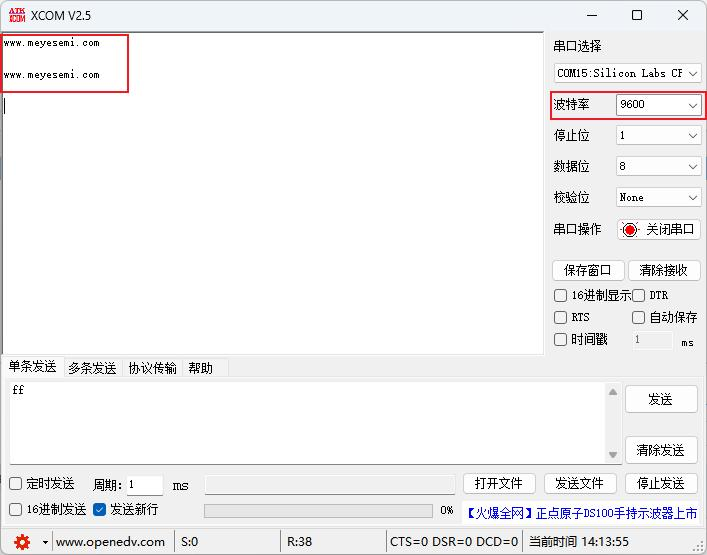Screen dimensions: 707x555
Task: Open the baud rate 9600 dropdown
Action: point(658,105)
